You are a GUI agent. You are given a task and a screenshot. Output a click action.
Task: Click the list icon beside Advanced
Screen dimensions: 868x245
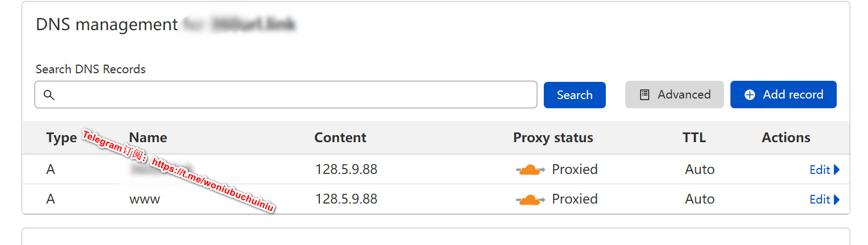(x=644, y=95)
